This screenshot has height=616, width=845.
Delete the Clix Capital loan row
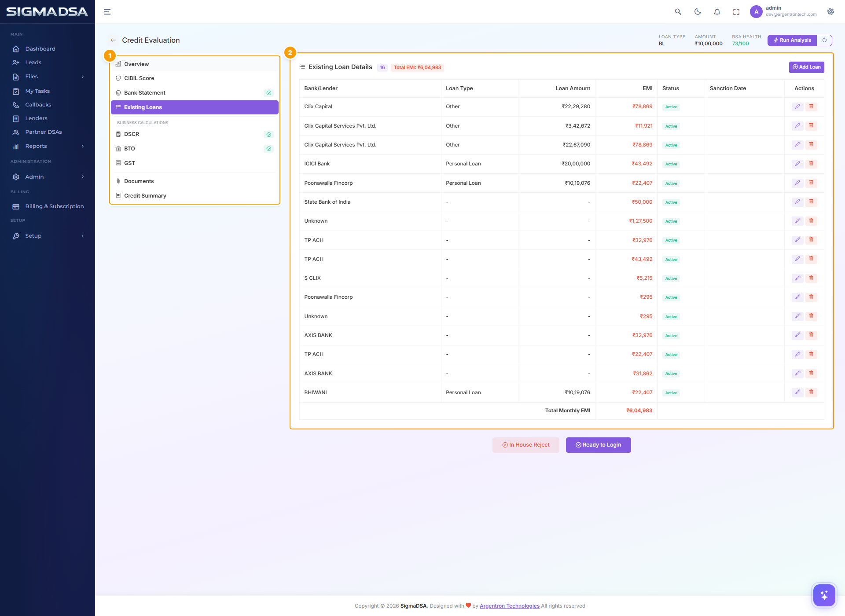pos(811,106)
